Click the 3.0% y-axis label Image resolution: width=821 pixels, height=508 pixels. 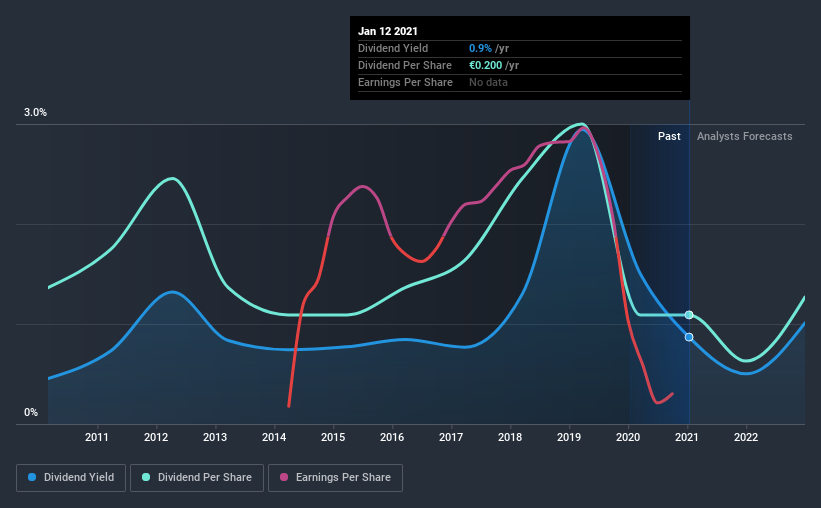tap(36, 113)
